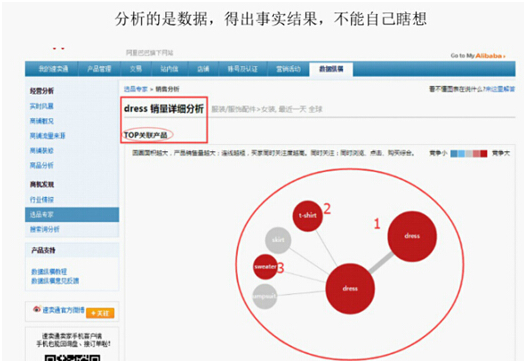526x363 pixels.
Task: Select the active 数据纵横 tab
Action: (x=331, y=69)
